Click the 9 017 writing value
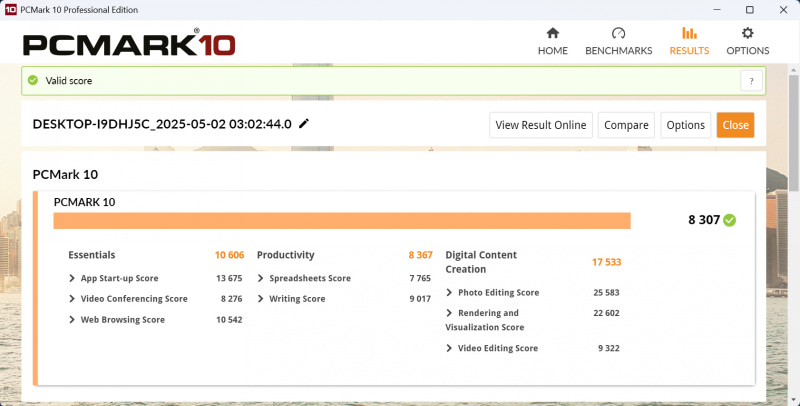This screenshot has height=406, width=800. [420, 299]
